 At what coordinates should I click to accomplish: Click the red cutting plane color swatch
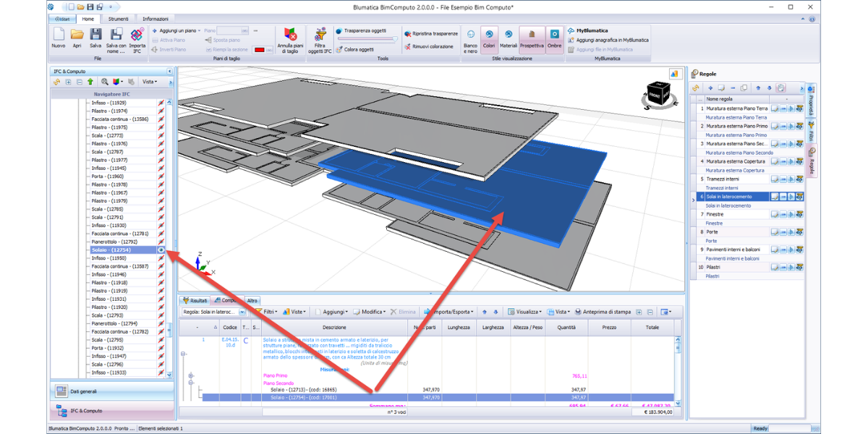(260, 49)
